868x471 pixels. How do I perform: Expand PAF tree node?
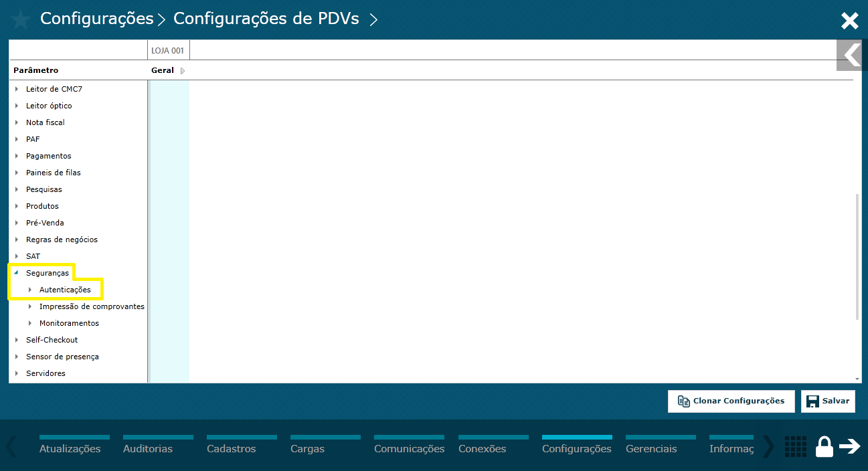coord(17,139)
